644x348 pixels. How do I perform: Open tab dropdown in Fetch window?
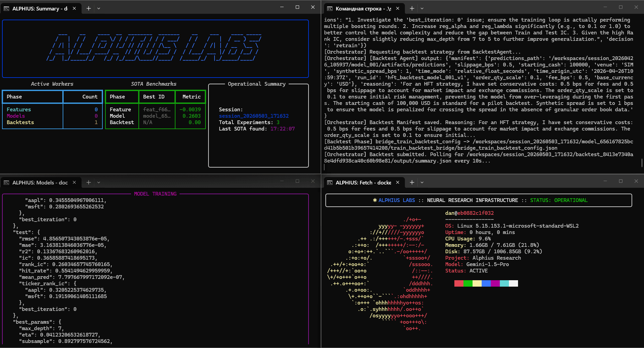pyautogui.click(x=422, y=182)
